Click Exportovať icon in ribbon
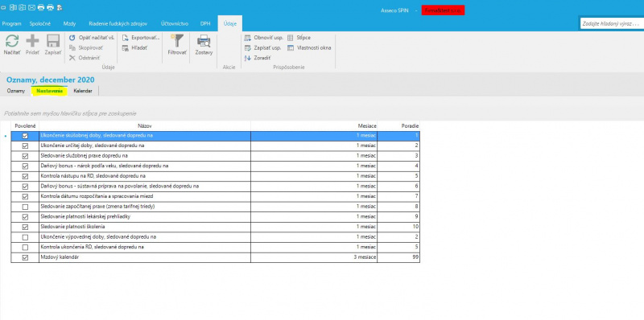This screenshot has height=320, width=644. coord(126,38)
